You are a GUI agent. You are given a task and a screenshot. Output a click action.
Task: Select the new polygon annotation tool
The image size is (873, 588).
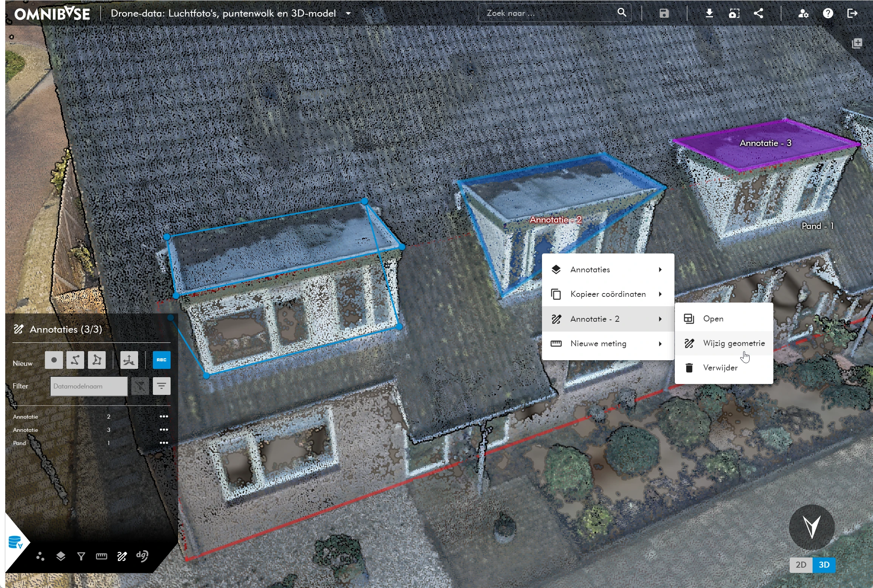[x=97, y=360]
